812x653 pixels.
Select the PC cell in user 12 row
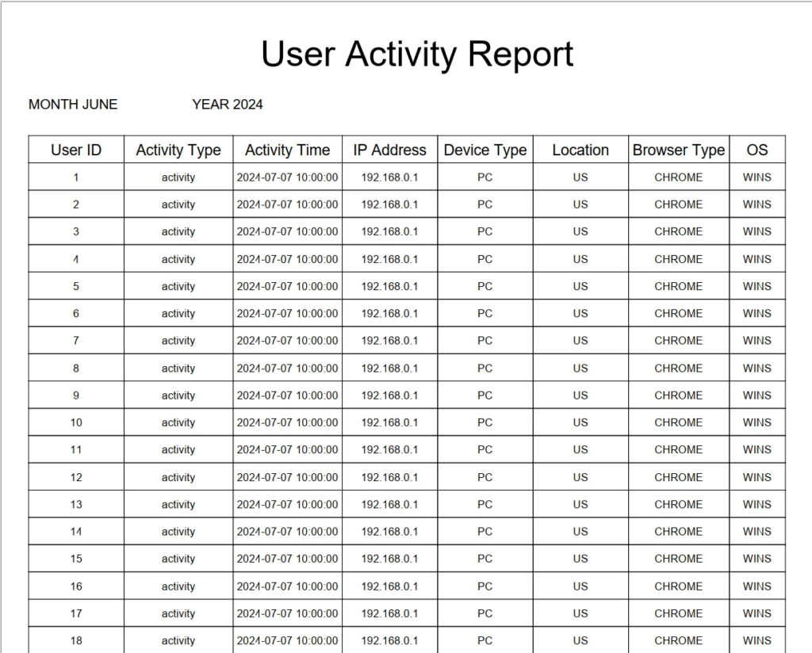tap(485, 477)
